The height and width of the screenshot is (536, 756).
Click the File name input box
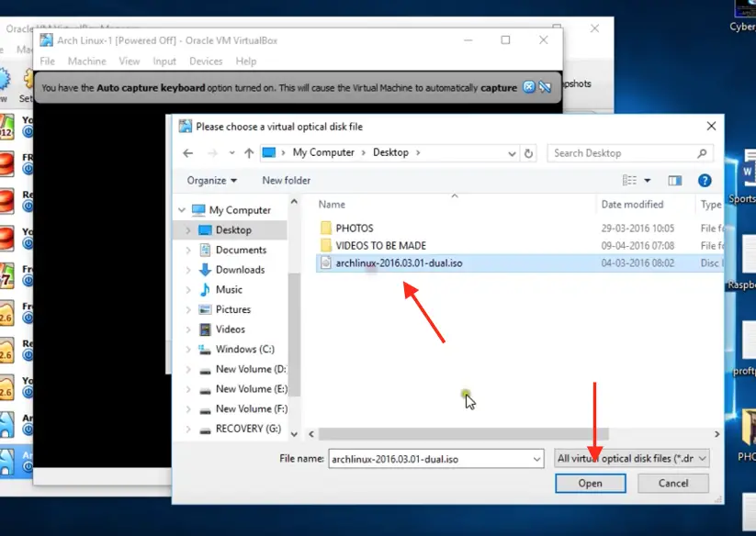[431, 459]
